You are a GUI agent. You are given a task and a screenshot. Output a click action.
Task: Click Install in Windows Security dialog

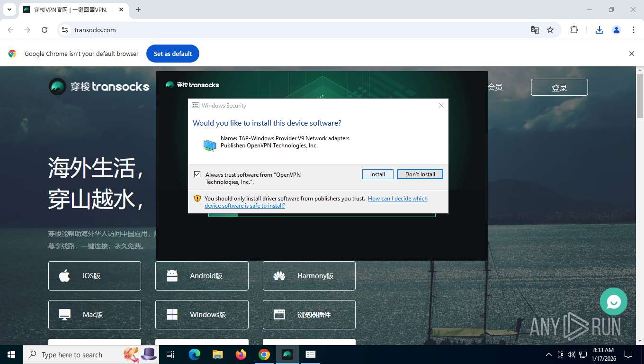click(377, 174)
